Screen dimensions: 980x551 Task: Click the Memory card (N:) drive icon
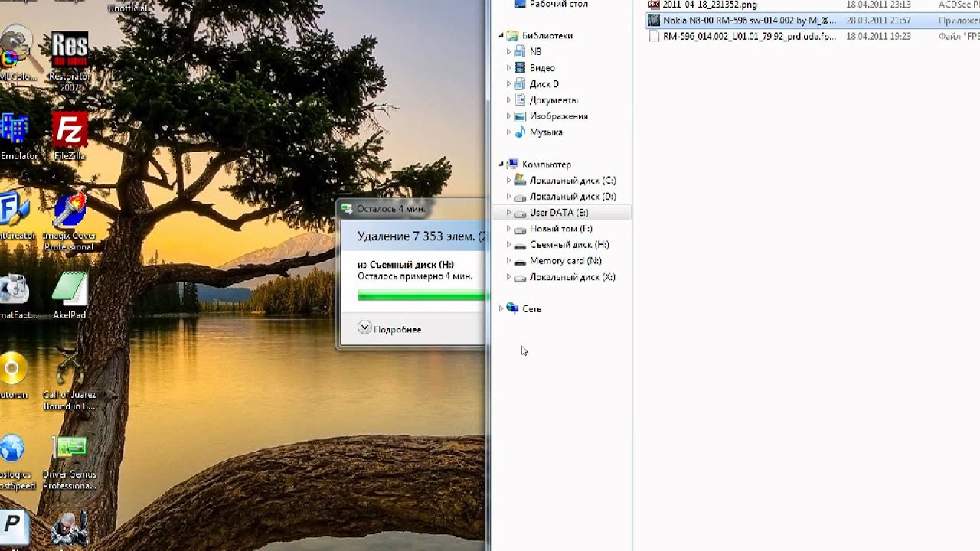tap(520, 261)
